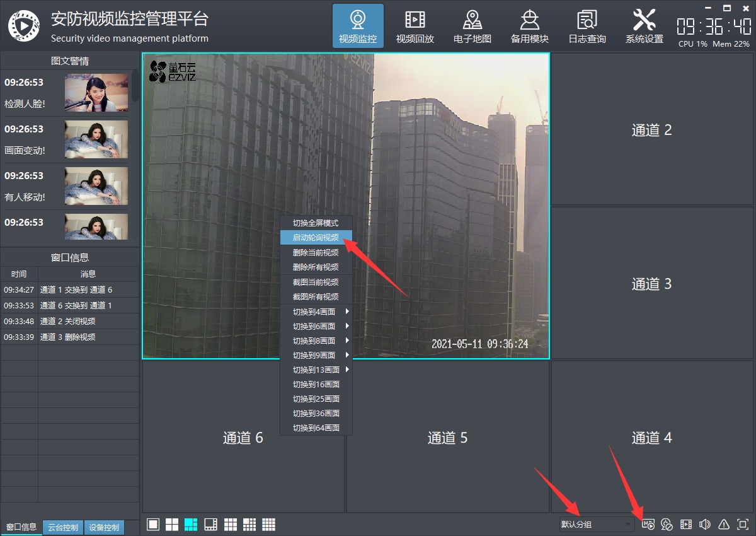Click the 设备控制 tab
The width and height of the screenshot is (756, 536).
click(104, 528)
